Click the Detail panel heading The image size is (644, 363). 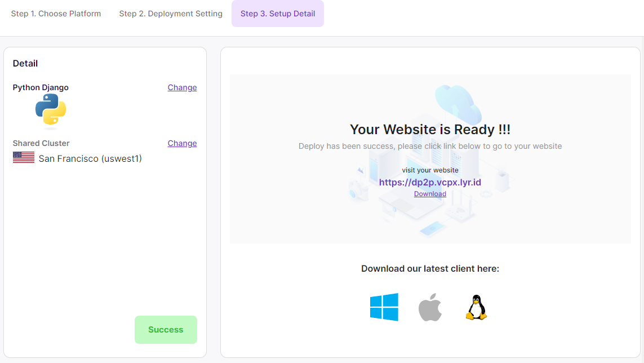(x=25, y=63)
